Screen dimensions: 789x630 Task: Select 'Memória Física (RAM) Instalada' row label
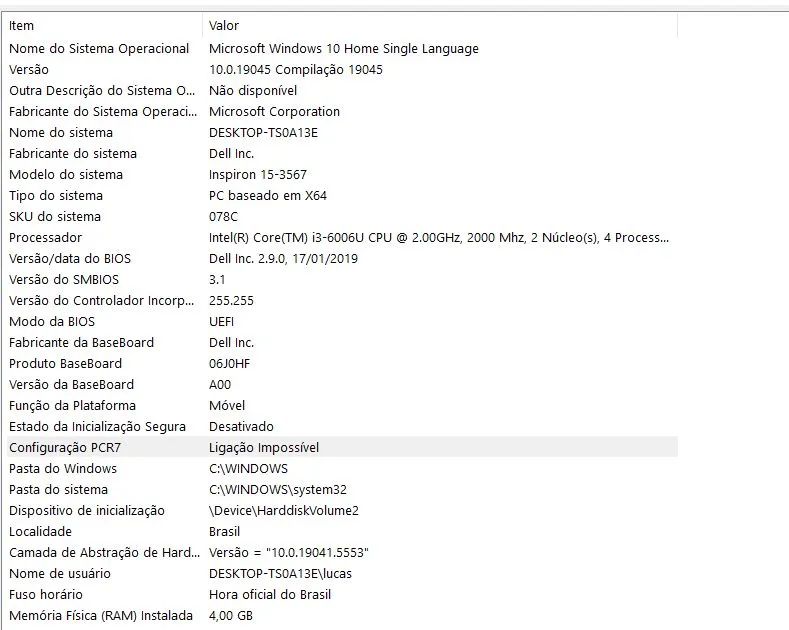click(101, 616)
